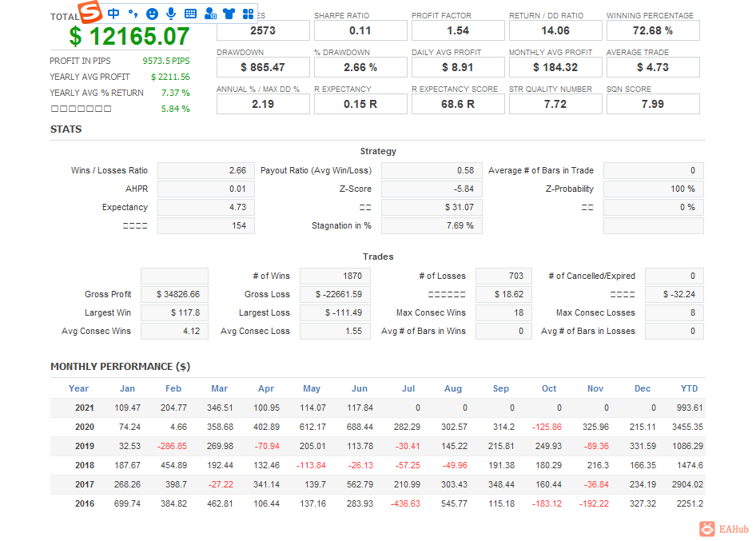Click the green 5.84 % value
Image resolution: width=756 pixels, height=541 pixels.
pyautogui.click(x=176, y=109)
